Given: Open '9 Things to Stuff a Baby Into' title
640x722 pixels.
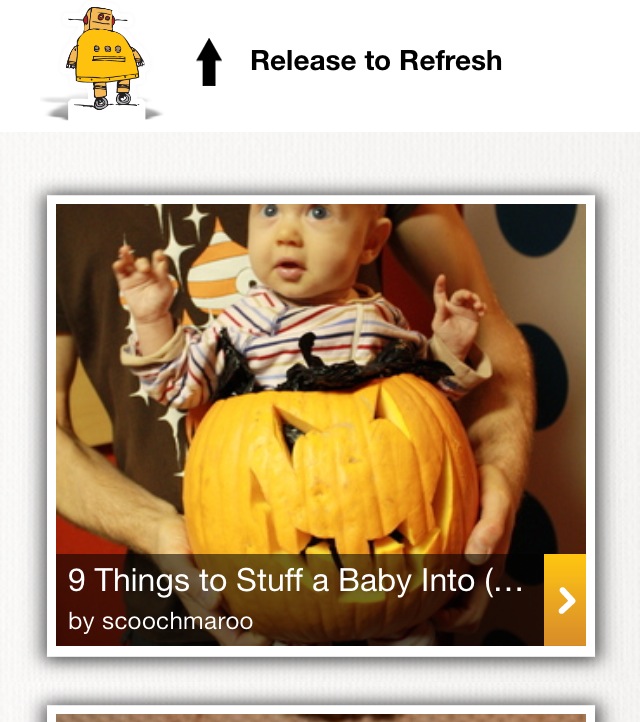Looking at the screenshot, I should click(295, 580).
